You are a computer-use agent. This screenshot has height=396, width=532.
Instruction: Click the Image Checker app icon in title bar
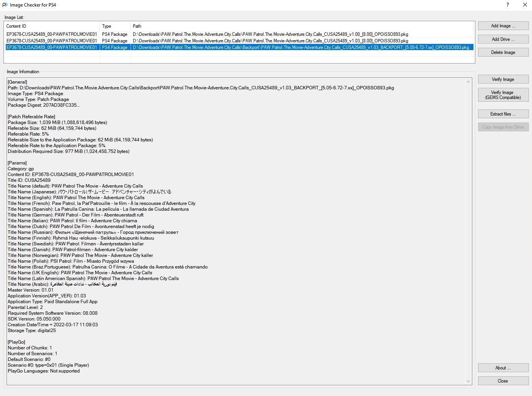5,5
